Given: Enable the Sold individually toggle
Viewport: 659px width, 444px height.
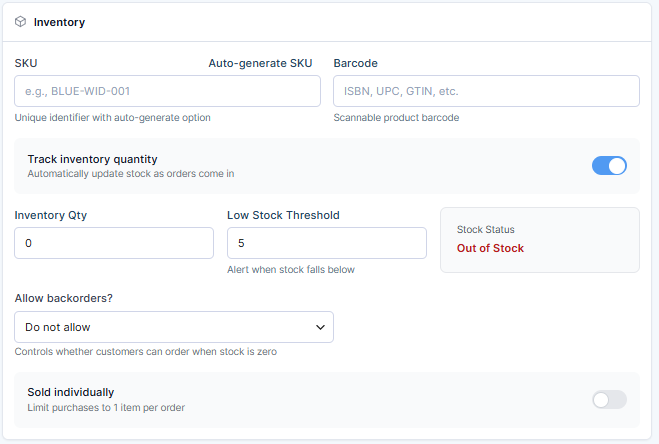Looking at the screenshot, I should point(609,399).
